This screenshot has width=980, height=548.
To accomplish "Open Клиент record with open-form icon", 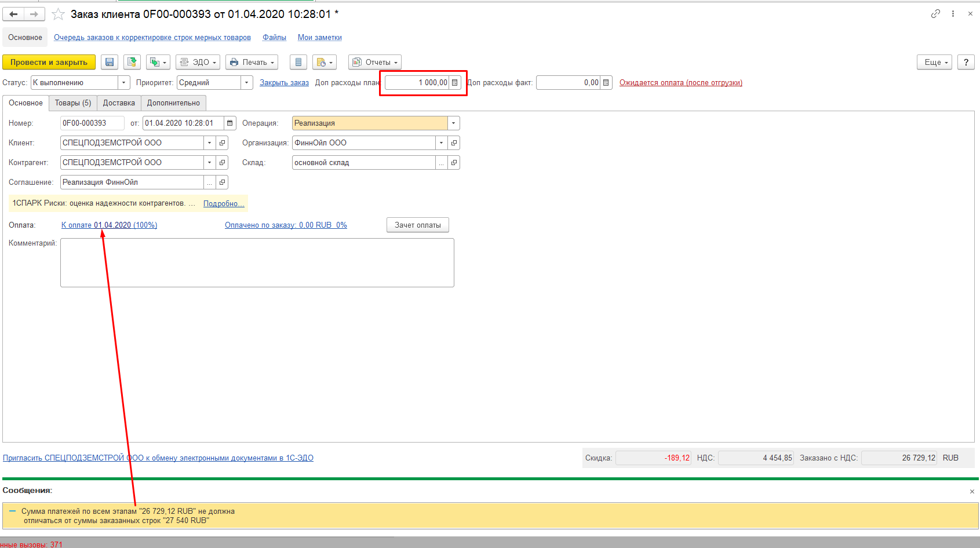I will point(222,143).
